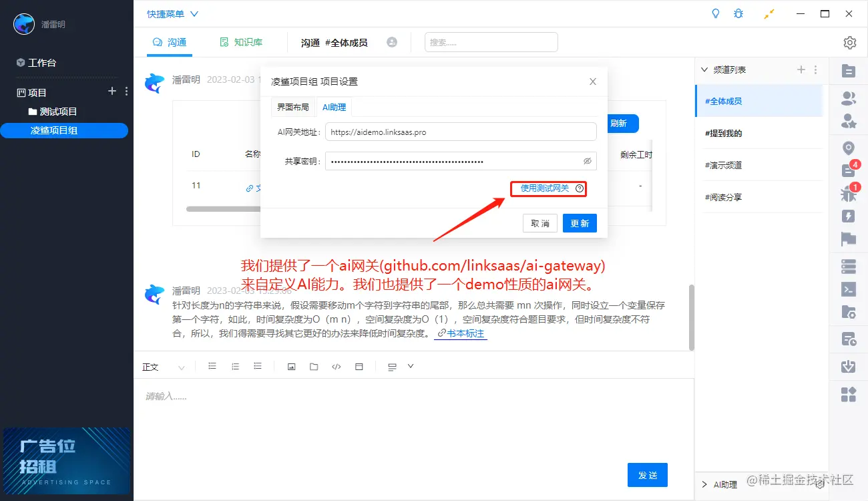Open the #全体成员 channel
Screen dimensions: 868x501
click(x=759, y=101)
